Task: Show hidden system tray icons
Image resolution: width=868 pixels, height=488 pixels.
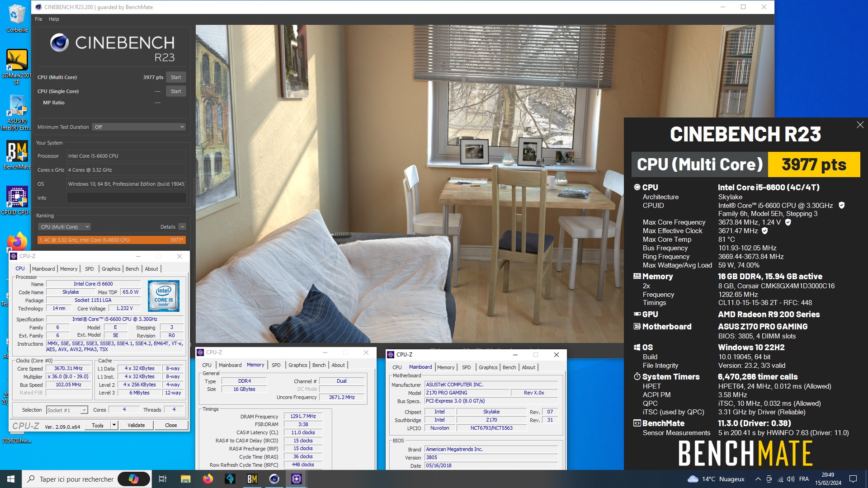Action: coord(758,479)
